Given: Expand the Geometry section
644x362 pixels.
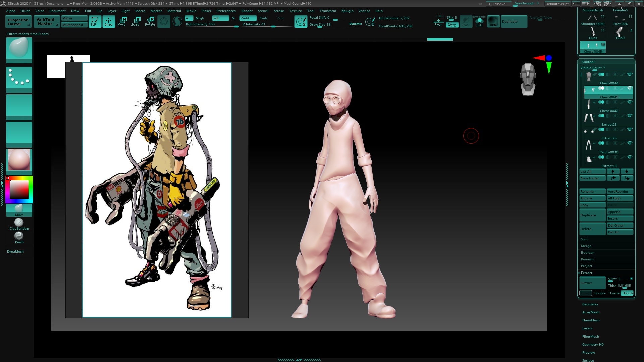Looking at the screenshot, I should (590, 304).
